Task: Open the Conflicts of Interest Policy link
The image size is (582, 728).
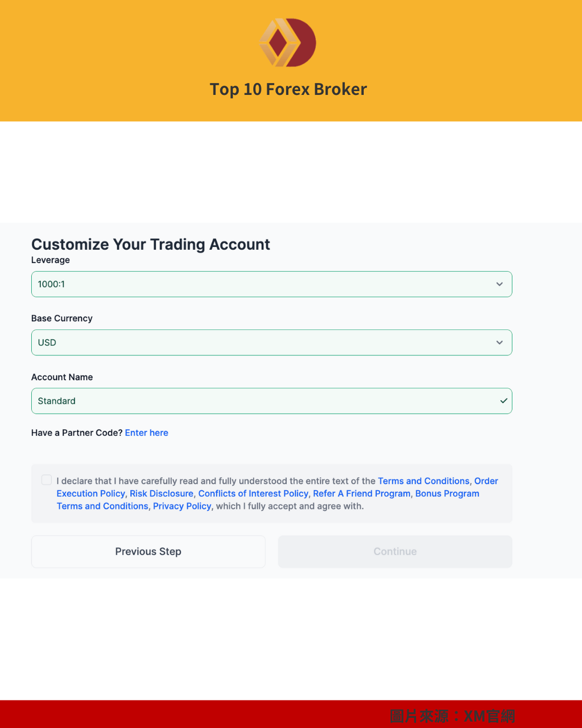Action: [x=253, y=493]
